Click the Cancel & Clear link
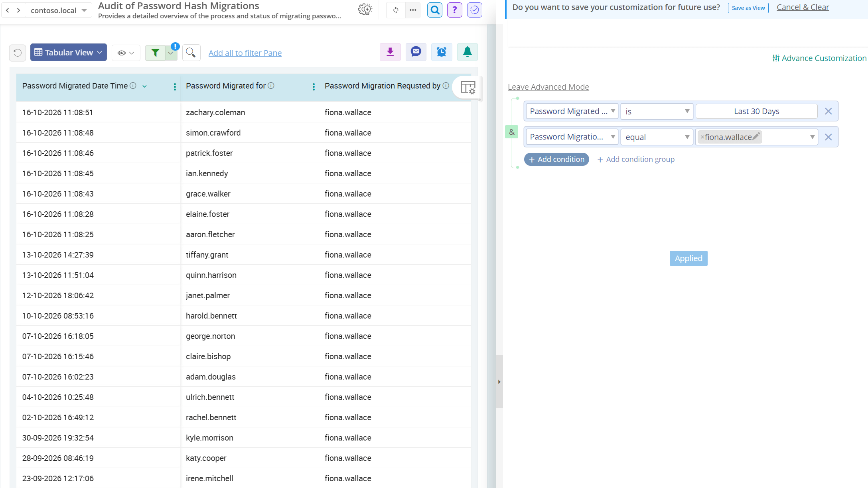The image size is (868, 488). (x=803, y=7)
